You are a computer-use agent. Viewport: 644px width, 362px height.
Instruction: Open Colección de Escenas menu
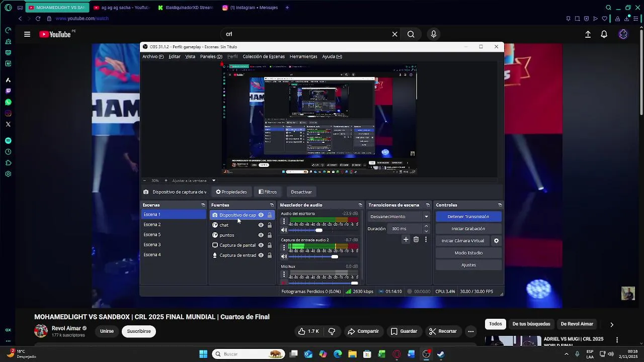click(264, 57)
